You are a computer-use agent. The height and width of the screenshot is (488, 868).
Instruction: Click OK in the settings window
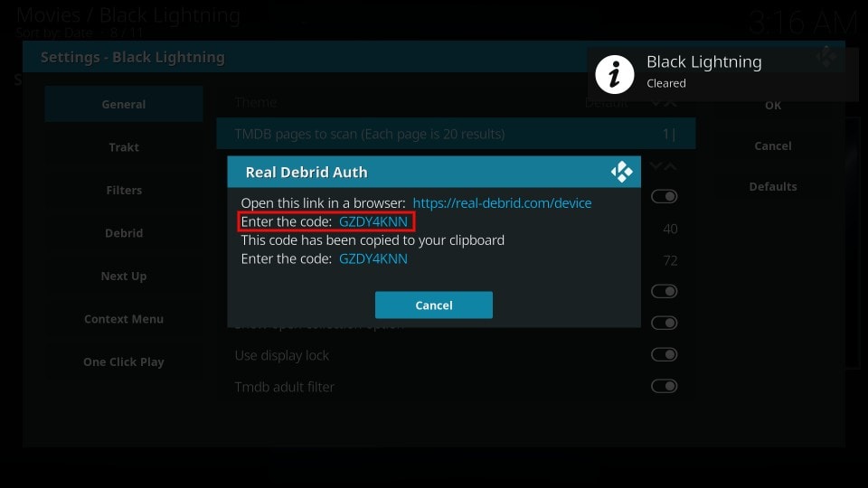tap(773, 105)
